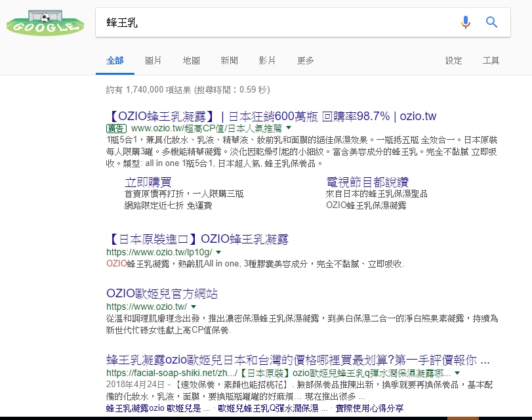Click facial-soap-shiki.net breadcrumb URL
The width and height of the screenshot is (532, 420).
[x=278, y=373]
